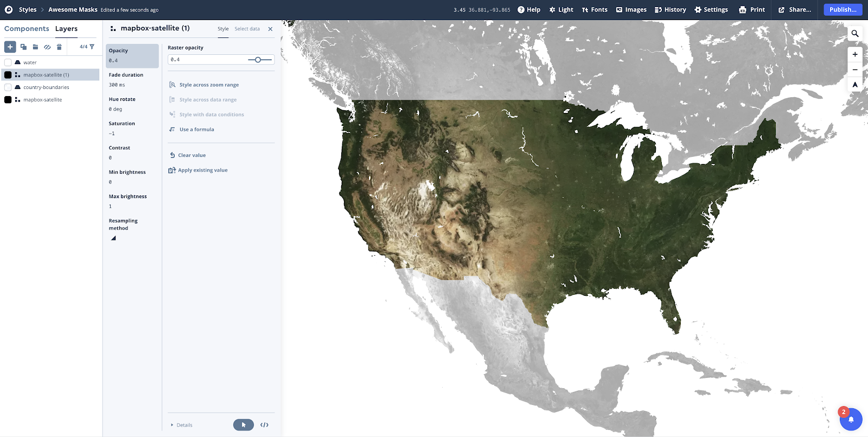Zoom in on the map

tap(855, 54)
